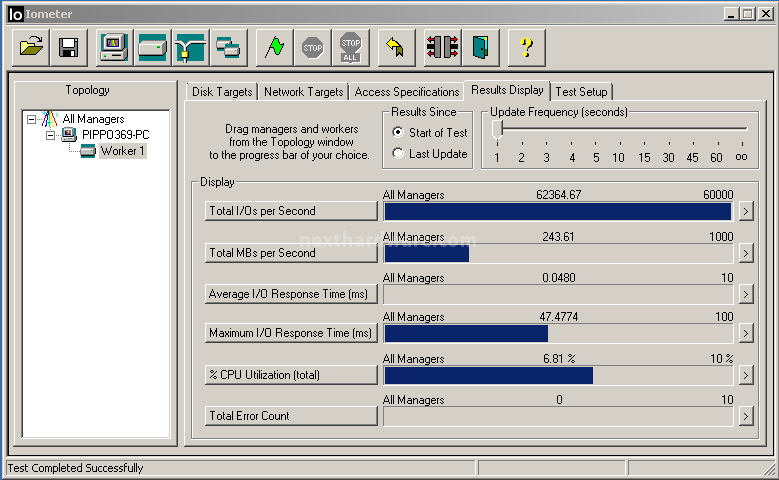Viewport: 779px width, 480px height.
Task: Collapse the PIPPO369-PC tree node
Action: 50,135
